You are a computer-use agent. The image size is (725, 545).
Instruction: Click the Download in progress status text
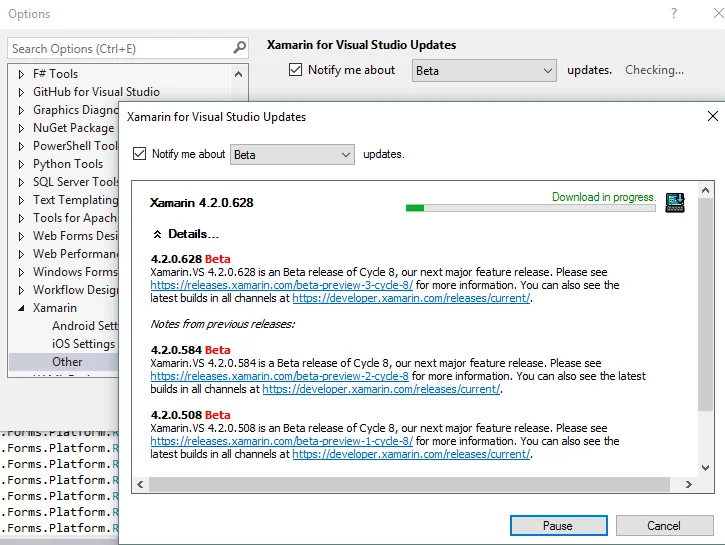604,197
